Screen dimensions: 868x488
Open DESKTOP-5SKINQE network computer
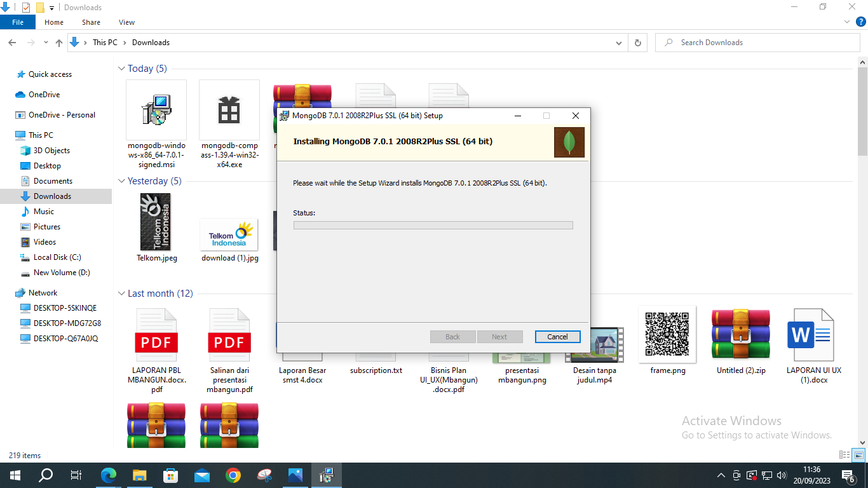(x=65, y=308)
